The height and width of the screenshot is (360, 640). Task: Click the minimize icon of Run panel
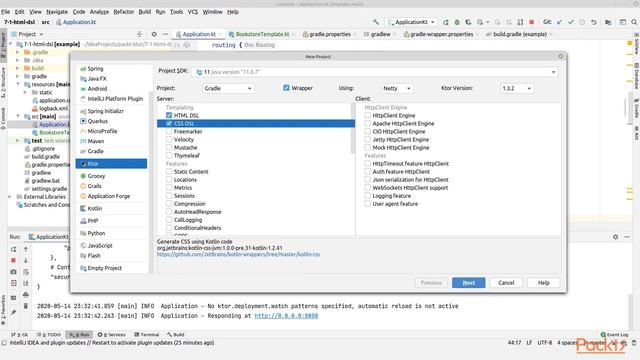point(627,237)
